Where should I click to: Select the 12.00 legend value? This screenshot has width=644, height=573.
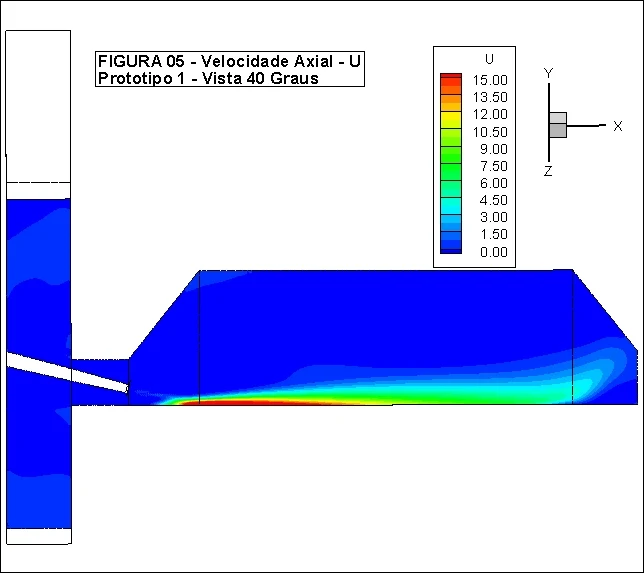[x=490, y=114]
